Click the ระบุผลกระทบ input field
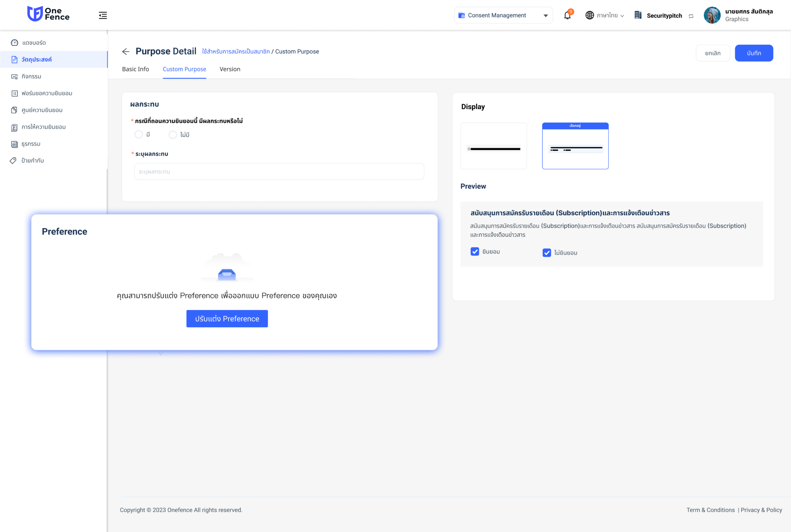The height and width of the screenshot is (532, 791). [x=279, y=171]
